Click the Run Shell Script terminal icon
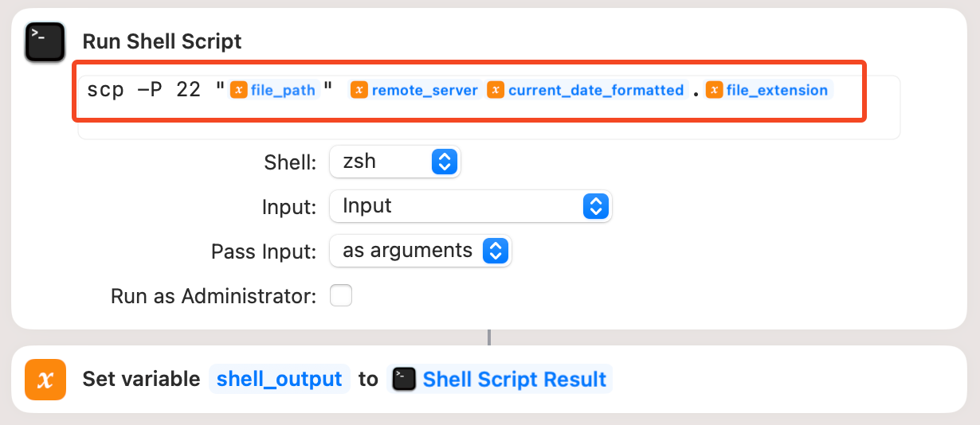 (45, 42)
